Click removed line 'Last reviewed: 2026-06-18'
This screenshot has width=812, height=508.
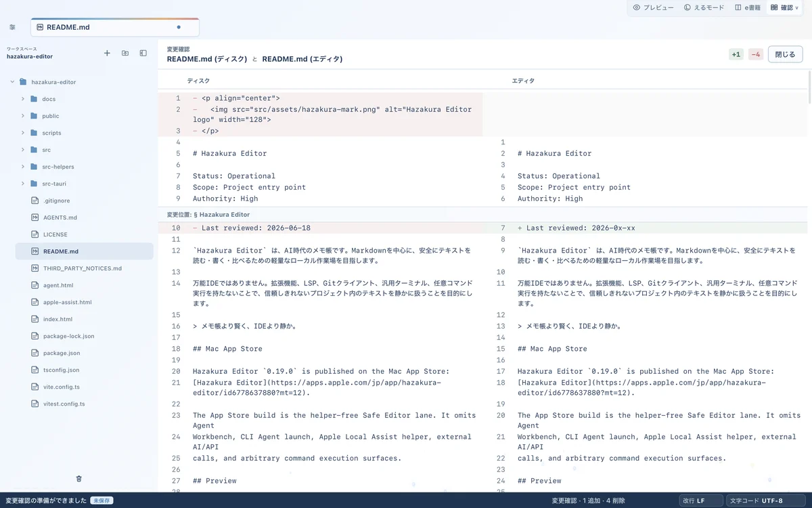(x=320, y=228)
